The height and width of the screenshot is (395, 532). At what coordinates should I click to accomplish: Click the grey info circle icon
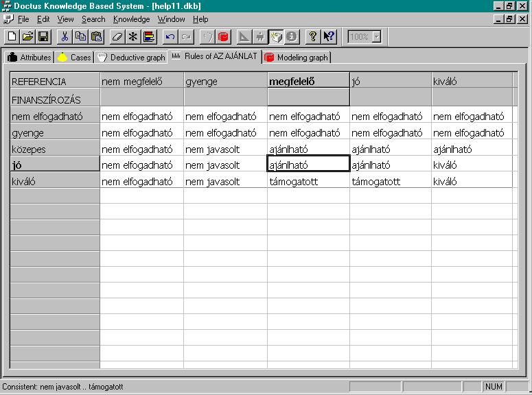(x=291, y=36)
